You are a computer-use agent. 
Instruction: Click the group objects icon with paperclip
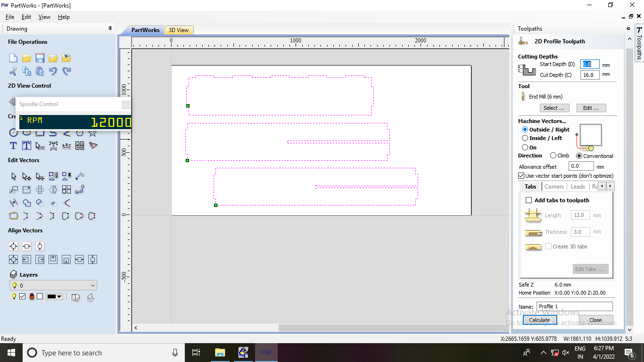pos(53,176)
